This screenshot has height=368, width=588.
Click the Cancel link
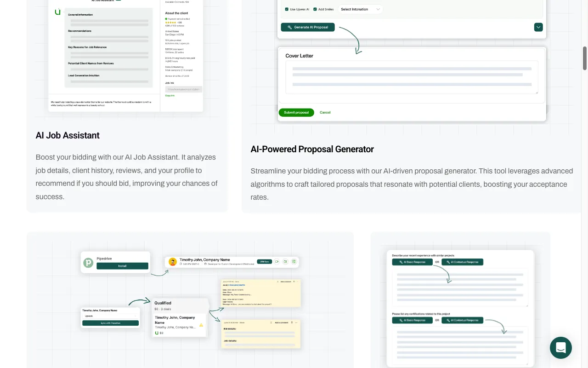(325, 112)
